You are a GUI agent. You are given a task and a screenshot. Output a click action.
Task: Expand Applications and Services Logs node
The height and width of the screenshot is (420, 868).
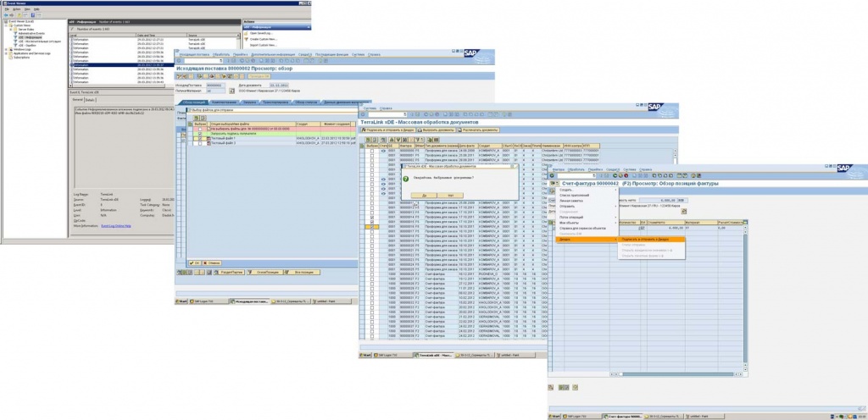point(6,53)
